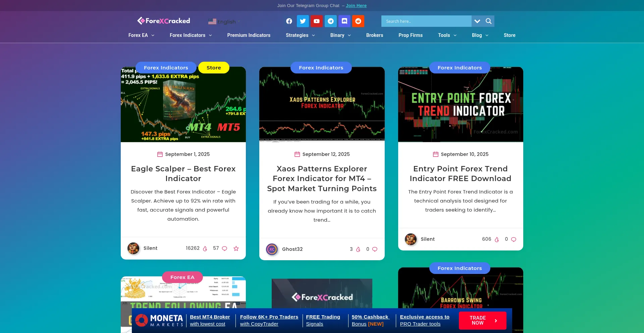Click 'Best MT4 Broker with lowest cost' link

210,320
